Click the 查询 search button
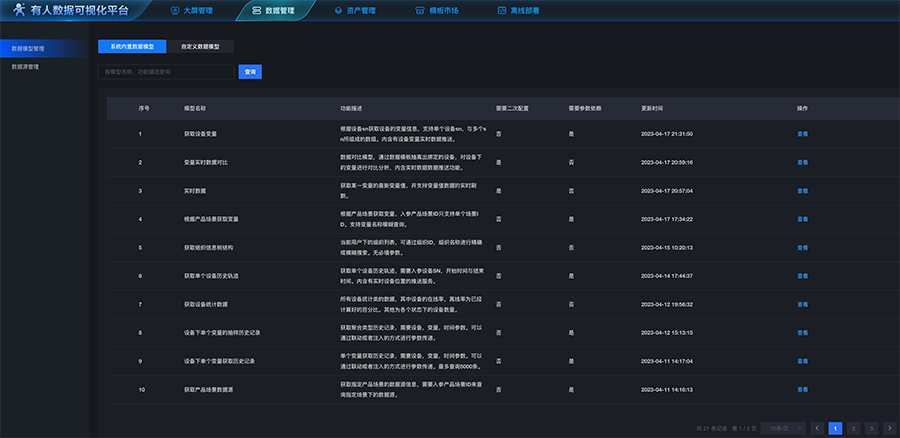The height and width of the screenshot is (438, 900). coord(249,72)
